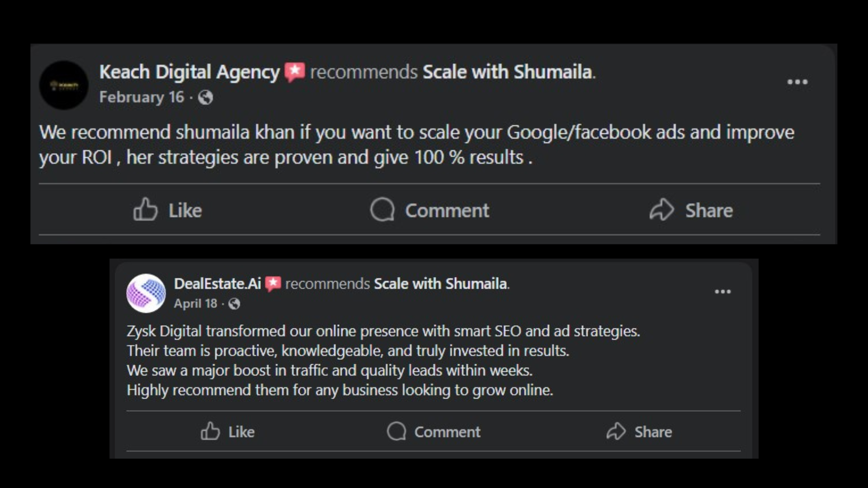Click the April 18 post date

pyautogui.click(x=195, y=304)
